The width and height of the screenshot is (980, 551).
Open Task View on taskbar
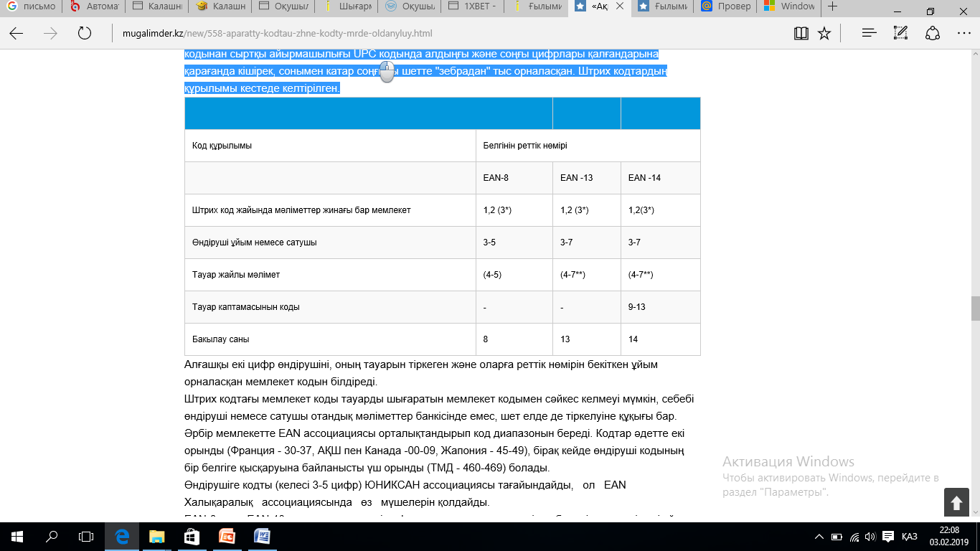coord(85,536)
